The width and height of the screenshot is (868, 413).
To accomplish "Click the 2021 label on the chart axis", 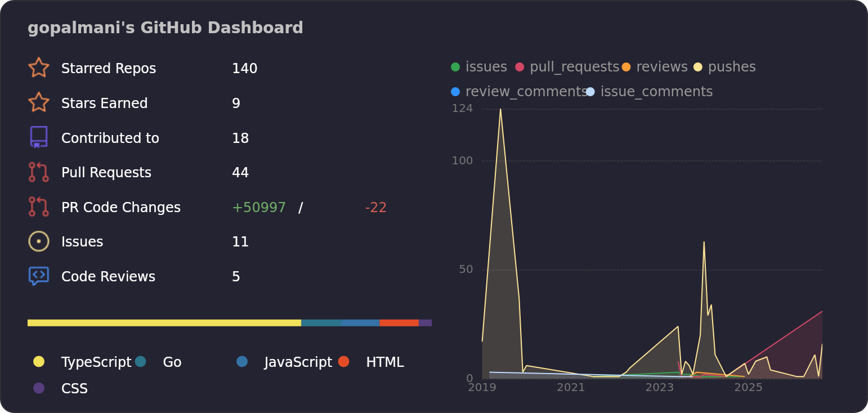I will tap(571, 387).
